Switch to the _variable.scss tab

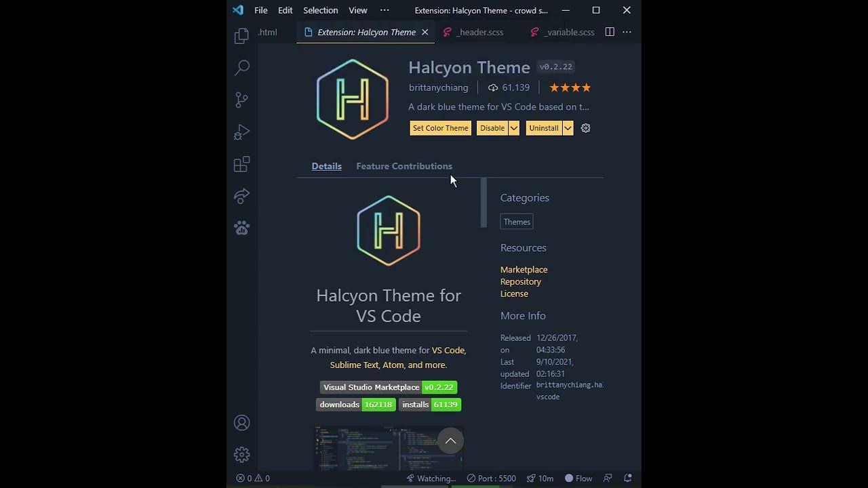561,32
